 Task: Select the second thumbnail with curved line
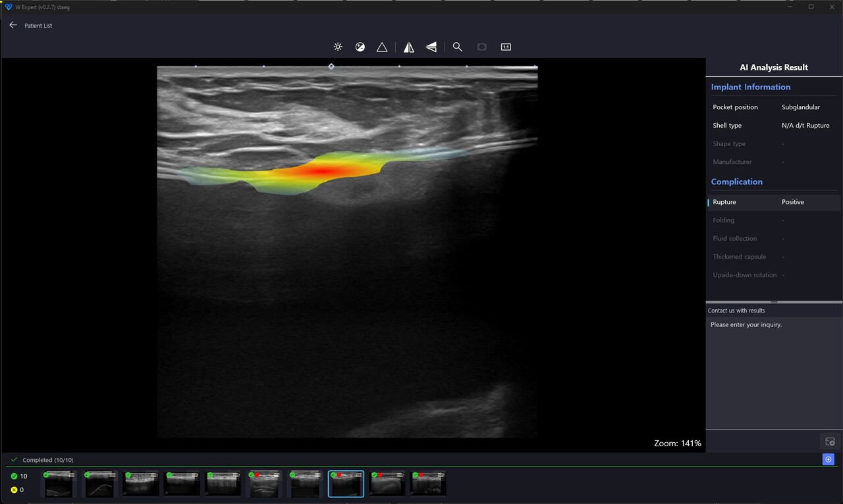[99, 484]
